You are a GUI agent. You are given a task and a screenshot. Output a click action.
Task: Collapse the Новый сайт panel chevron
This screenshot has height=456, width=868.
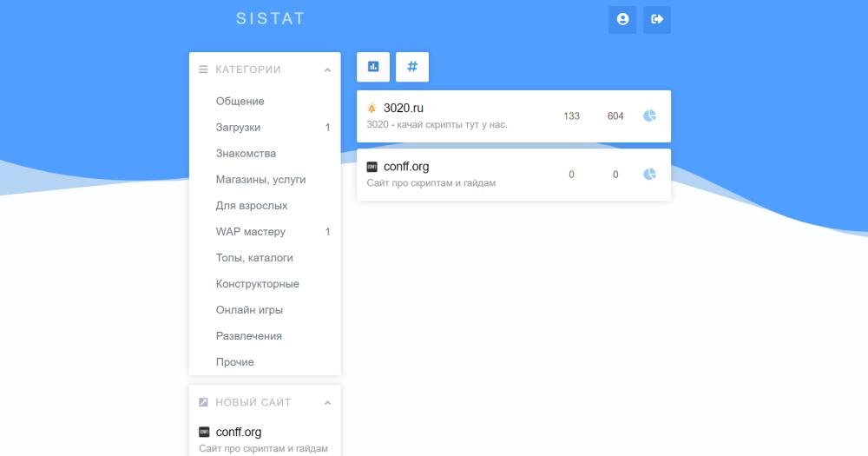[327, 403]
